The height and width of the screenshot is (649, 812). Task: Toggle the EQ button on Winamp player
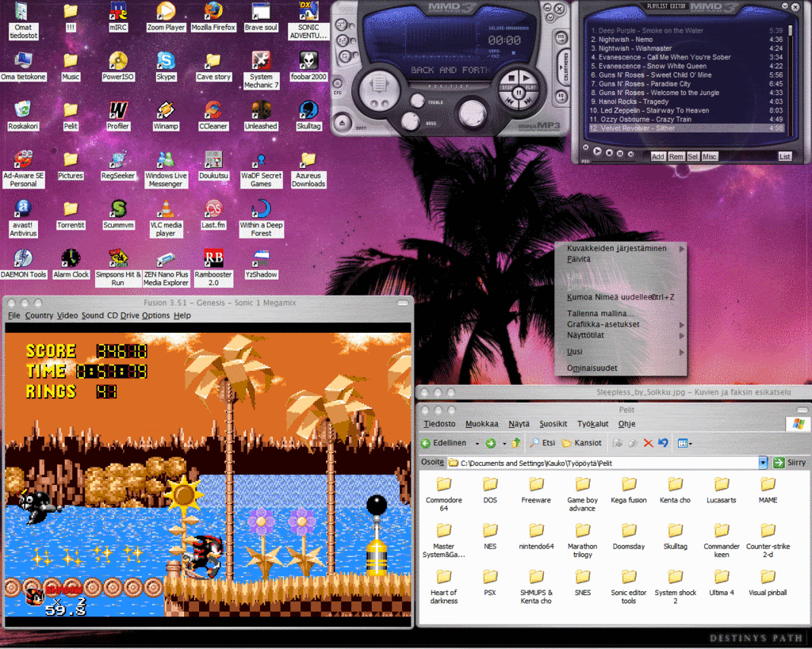[x=561, y=96]
